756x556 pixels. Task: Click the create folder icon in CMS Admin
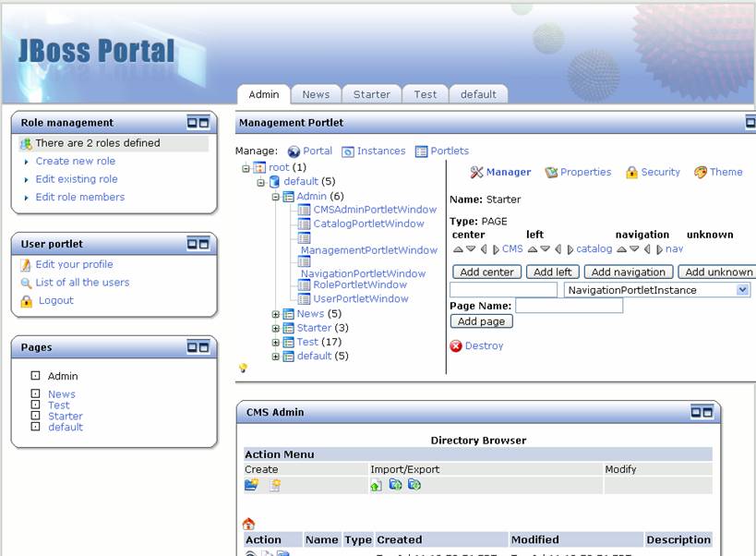coord(251,485)
